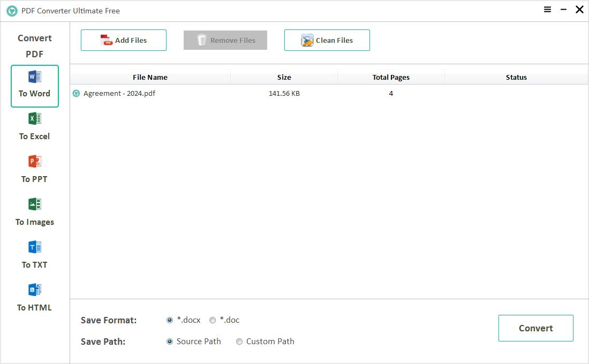589x364 pixels.
Task: Click the Add Files button
Action: pyautogui.click(x=123, y=40)
